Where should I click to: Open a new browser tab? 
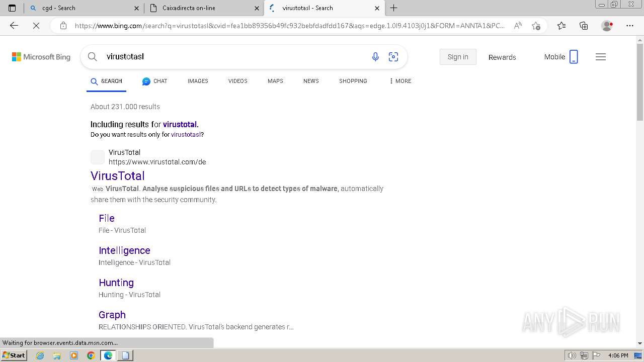[x=394, y=8]
